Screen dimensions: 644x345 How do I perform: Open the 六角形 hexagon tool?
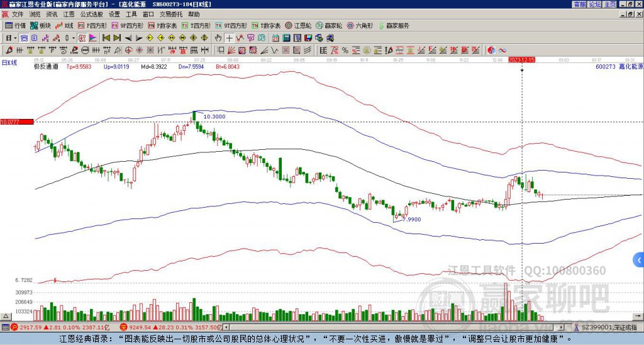tap(360, 25)
